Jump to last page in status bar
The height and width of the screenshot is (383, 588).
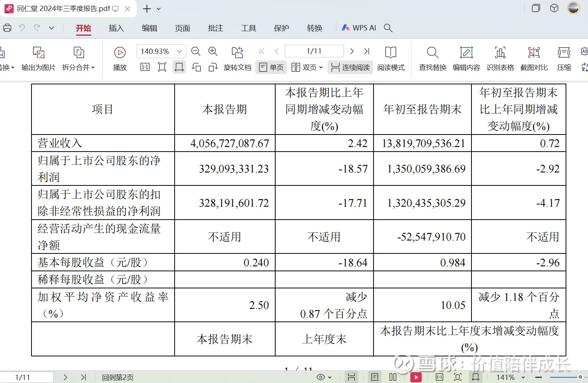[x=84, y=377]
